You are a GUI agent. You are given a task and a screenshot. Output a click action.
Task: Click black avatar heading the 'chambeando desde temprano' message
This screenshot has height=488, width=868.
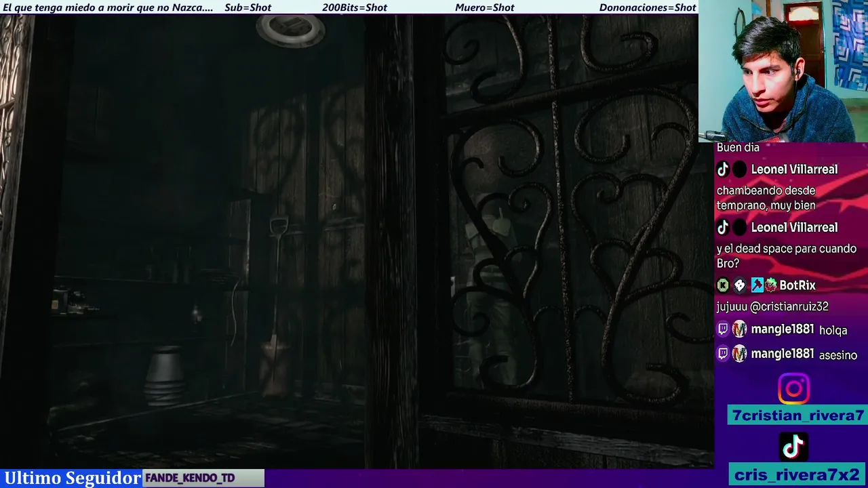click(739, 169)
